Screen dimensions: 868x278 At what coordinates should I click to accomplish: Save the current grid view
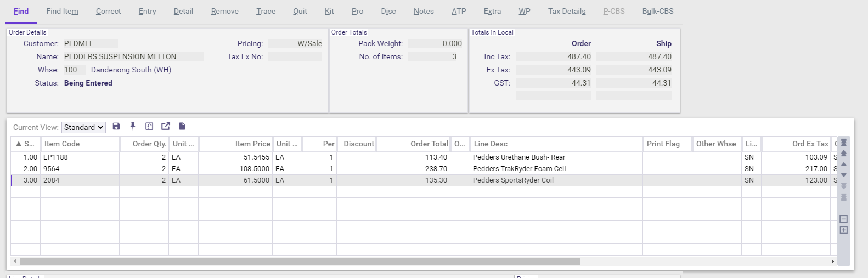pos(116,126)
